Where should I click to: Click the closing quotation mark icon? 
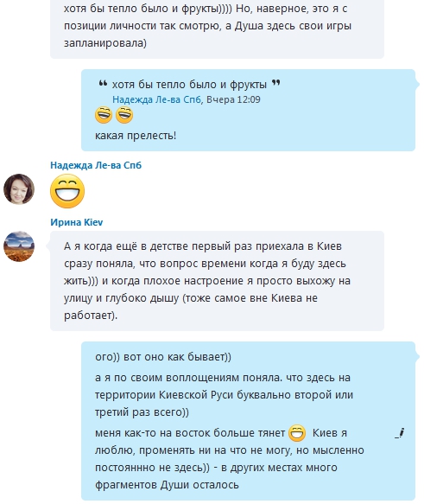(x=276, y=83)
